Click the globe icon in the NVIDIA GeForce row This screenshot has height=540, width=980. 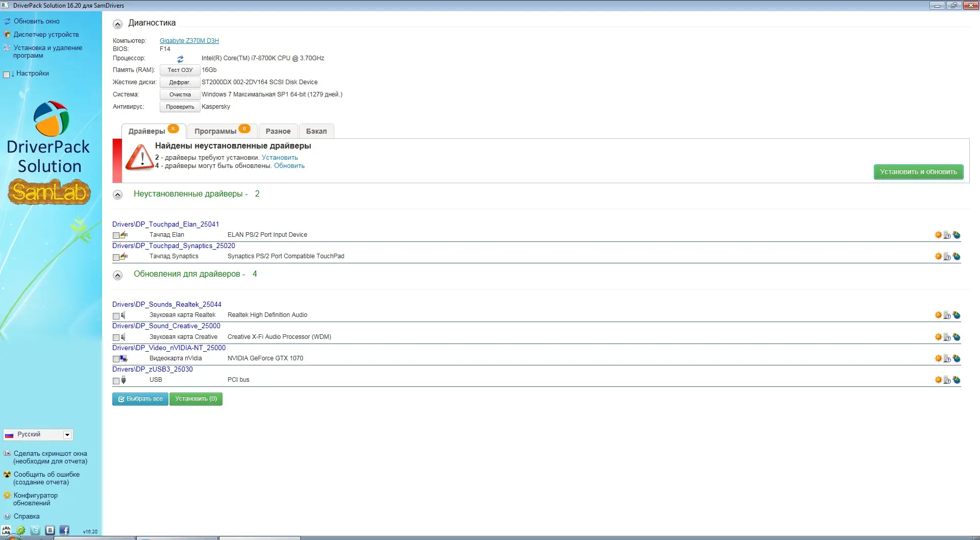coord(957,359)
